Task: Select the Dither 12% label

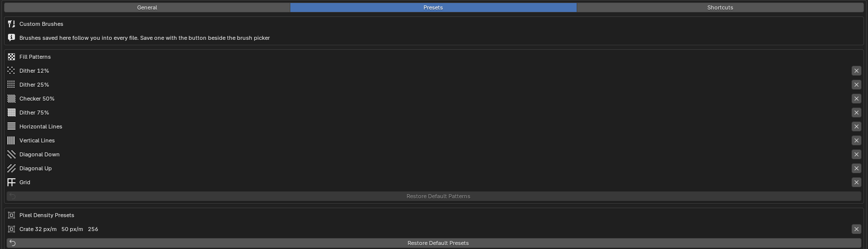Action: point(34,71)
